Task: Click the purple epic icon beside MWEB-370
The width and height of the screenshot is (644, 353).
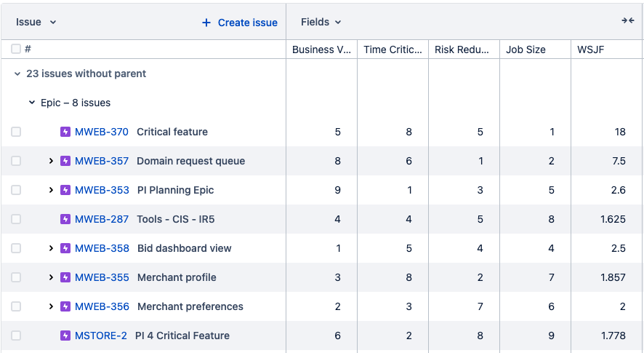Action: (65, 132)
